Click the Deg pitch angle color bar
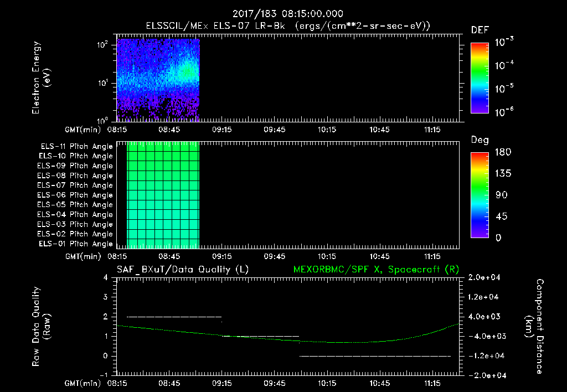Image resolution: width=567 pixels, height=392 pixels. click(x=480, y=195)
